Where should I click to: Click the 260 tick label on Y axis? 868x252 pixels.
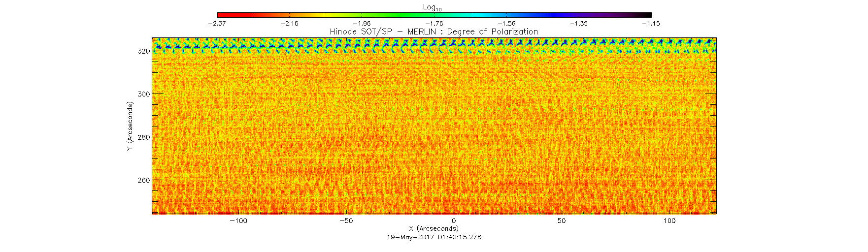tap(144, 181)
